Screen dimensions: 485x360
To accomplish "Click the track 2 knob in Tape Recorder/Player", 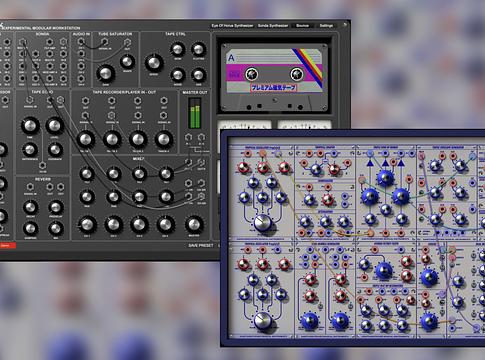I will click(x=112, y=139).
